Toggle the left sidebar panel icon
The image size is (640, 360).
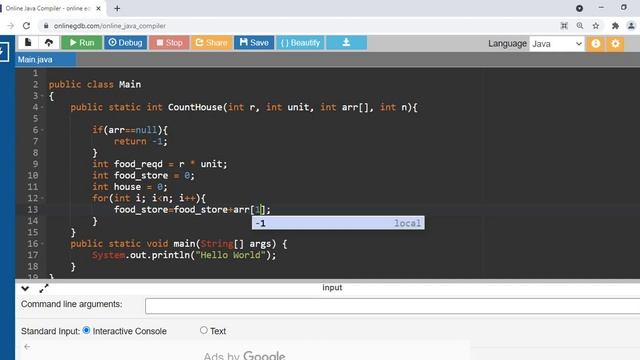click(4, 52)
